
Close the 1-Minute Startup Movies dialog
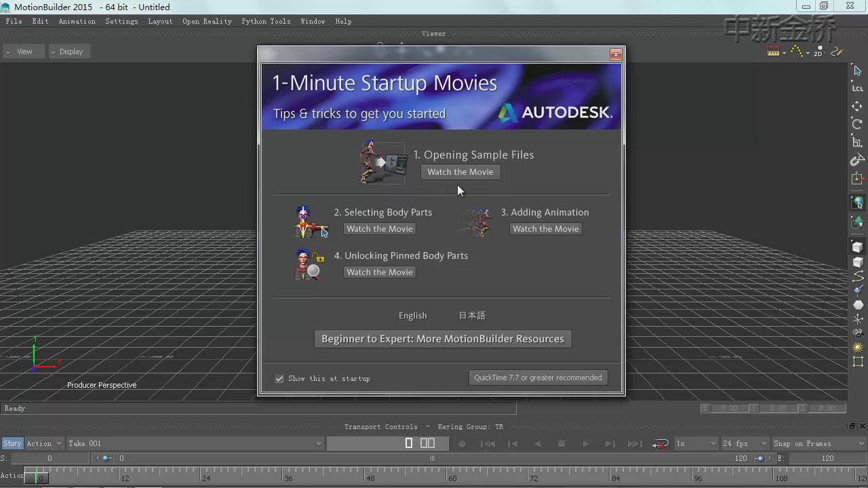coord(616,54)
